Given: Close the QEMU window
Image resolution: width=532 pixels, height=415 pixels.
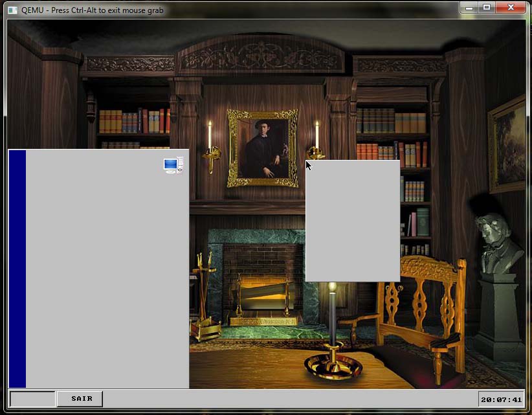Looking at the screenshot, I should click(x=511, y=8).
